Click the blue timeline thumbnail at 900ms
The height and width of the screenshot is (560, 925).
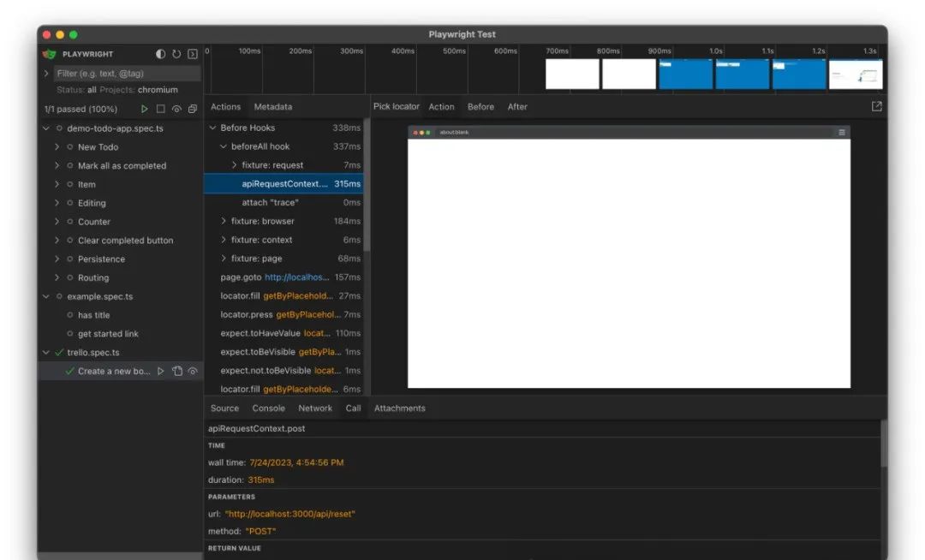[x=685, y=74]
